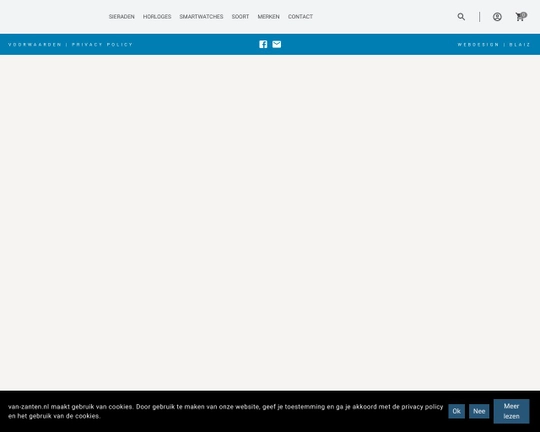Click privacy policy text in cookie banner
This screenshot has height=432, width=540.
pyautogui.click(x=422, y=407)
